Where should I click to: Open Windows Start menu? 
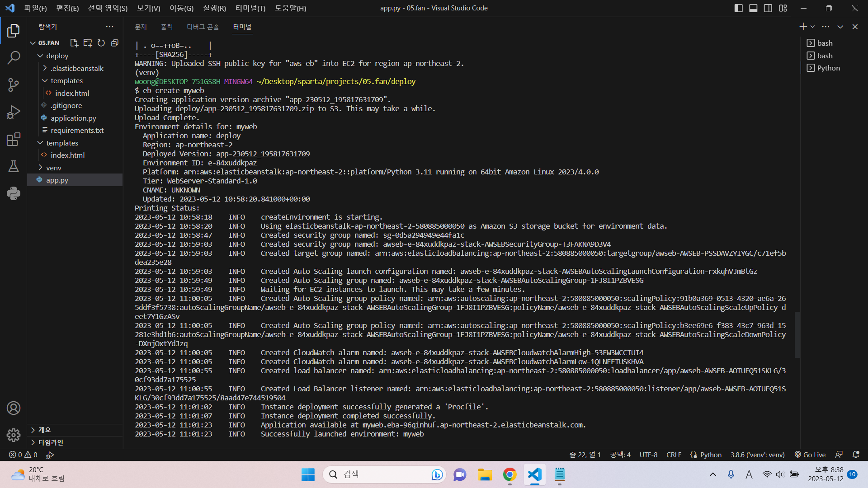[x=308, y=474]
